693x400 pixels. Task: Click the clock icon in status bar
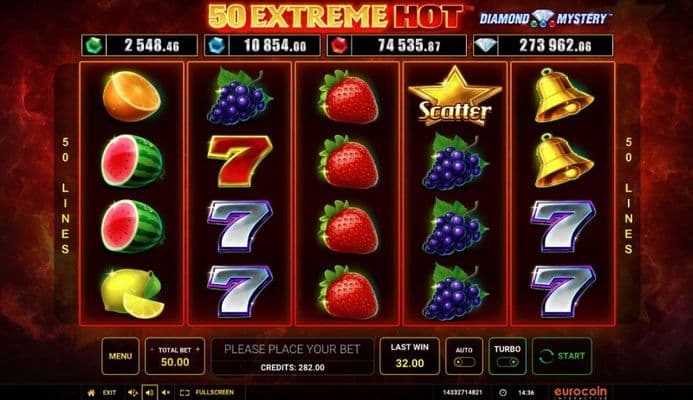503,392
